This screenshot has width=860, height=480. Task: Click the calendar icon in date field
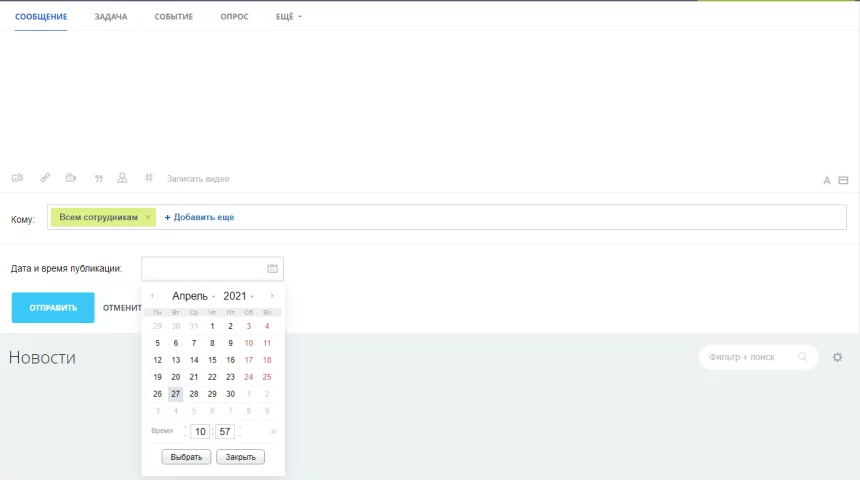click(x=272, y=269)
